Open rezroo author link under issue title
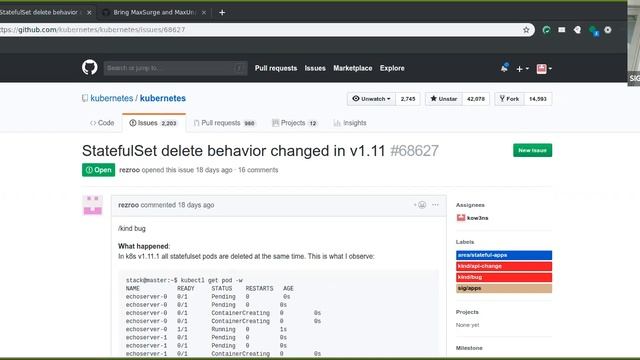The image size is (640, 360). click(129, 170)
